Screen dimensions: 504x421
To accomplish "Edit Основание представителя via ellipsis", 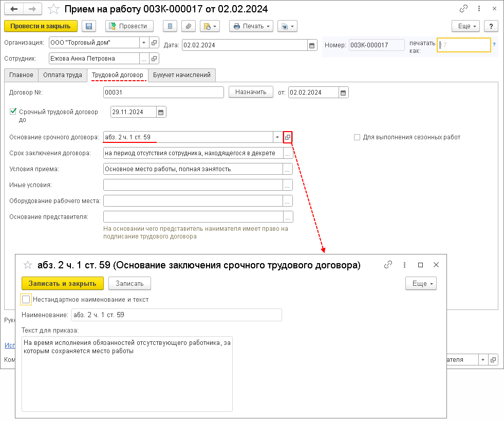I will tap(288, 217).
